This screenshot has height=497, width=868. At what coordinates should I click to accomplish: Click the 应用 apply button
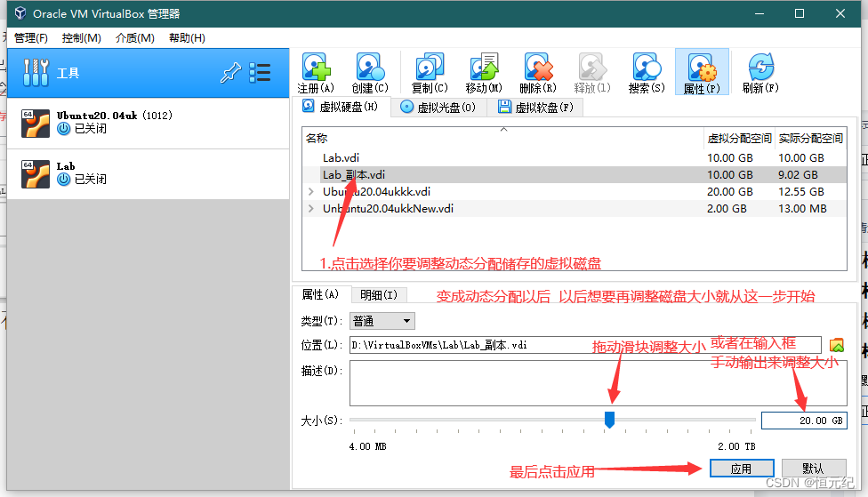742,469
